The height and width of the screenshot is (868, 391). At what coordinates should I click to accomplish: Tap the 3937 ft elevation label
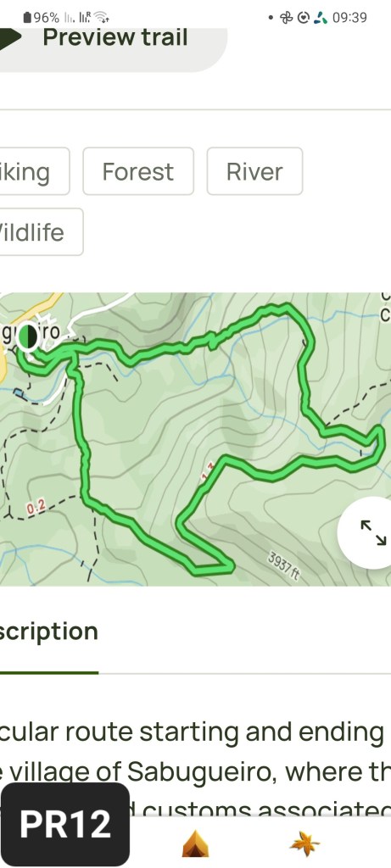pyautogui.click(x=284, y=565)
